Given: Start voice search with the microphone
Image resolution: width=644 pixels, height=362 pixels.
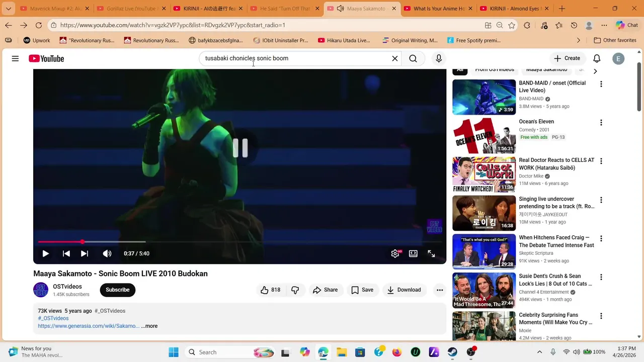Looking at the screenshot, I should tap(439, 59).
